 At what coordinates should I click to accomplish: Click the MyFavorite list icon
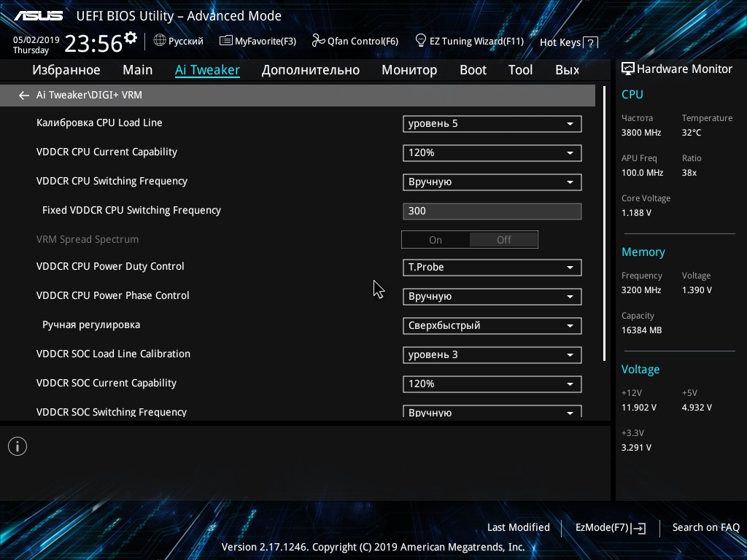(226, 41)
